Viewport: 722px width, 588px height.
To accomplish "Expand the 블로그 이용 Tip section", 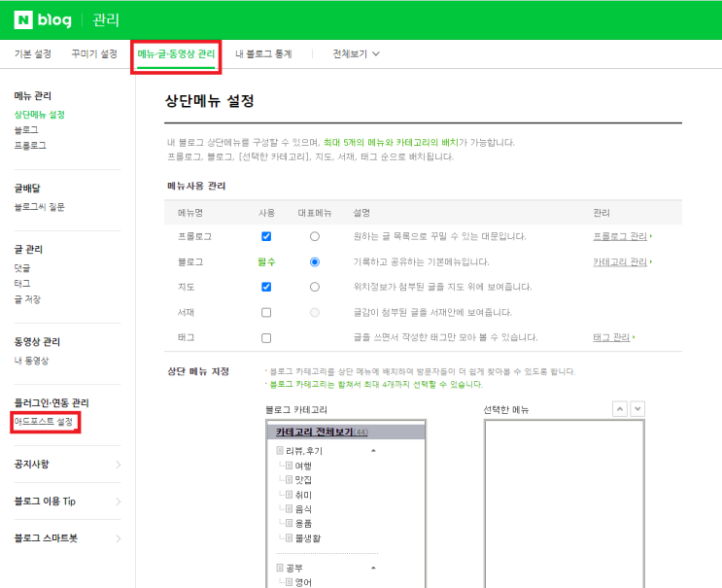I will point(67,502).
